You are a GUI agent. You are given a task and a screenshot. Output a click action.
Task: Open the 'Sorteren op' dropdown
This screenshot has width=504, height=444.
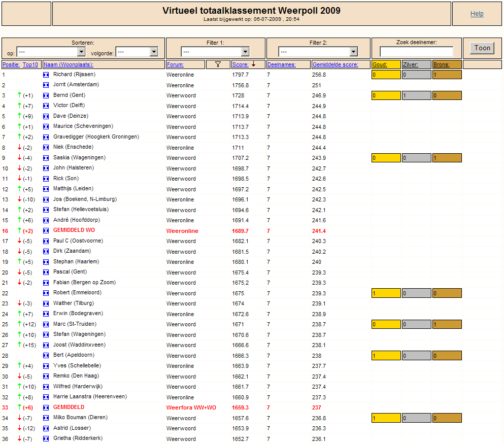tap(51, 52)
